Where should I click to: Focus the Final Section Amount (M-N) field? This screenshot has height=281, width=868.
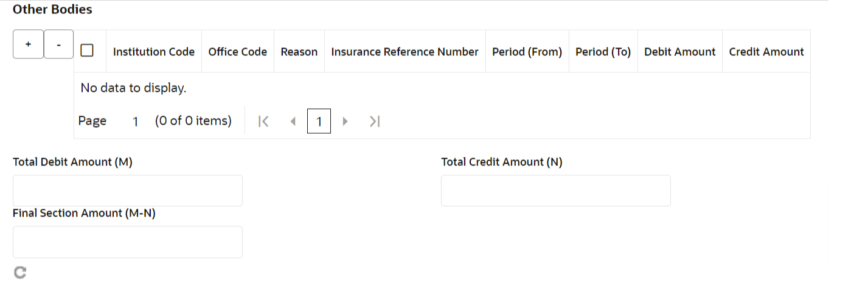[x=128, y=242]
